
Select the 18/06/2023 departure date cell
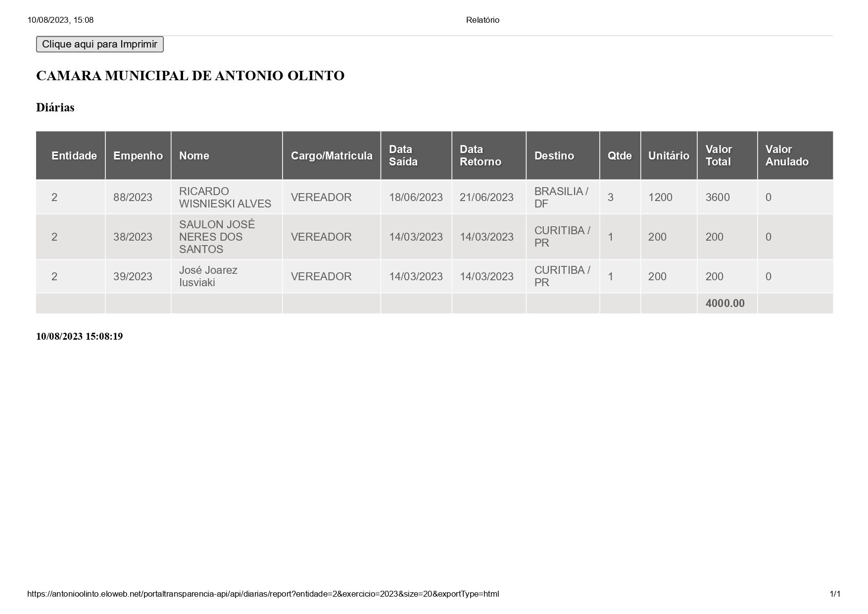(x=415, y=197)
